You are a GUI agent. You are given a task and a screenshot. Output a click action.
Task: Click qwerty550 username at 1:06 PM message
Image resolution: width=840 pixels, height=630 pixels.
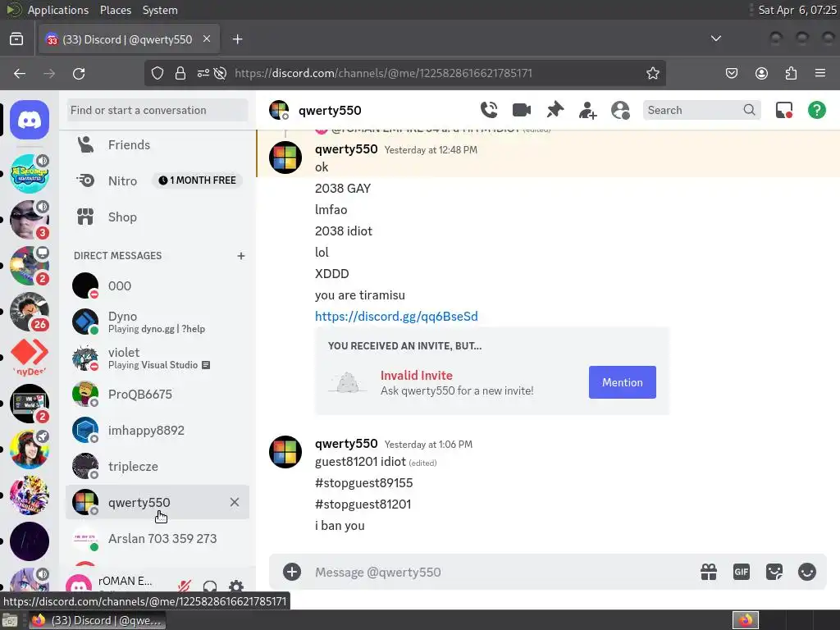[x=346, y=444]
